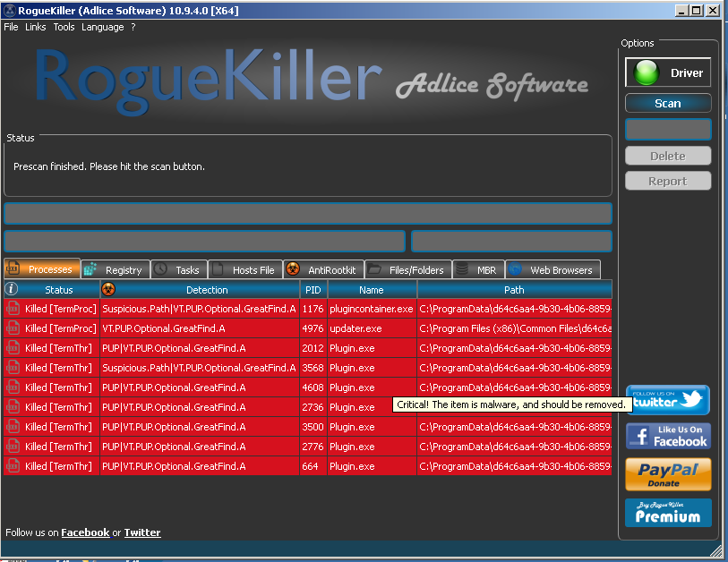
Task: Click the Hosts File document icon
Action: 218,268
